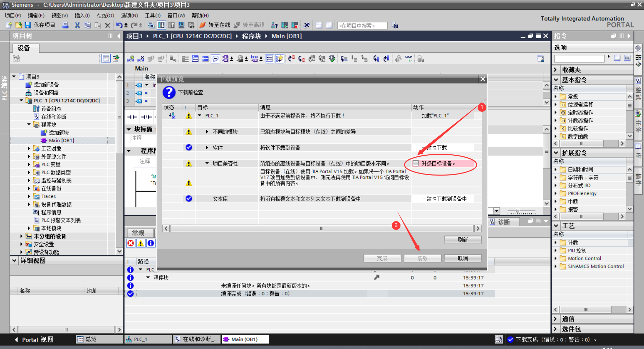This screenshot has width=644, height=349.
Task: Open the editor zoom level dropdown
Action: (497, 211)
